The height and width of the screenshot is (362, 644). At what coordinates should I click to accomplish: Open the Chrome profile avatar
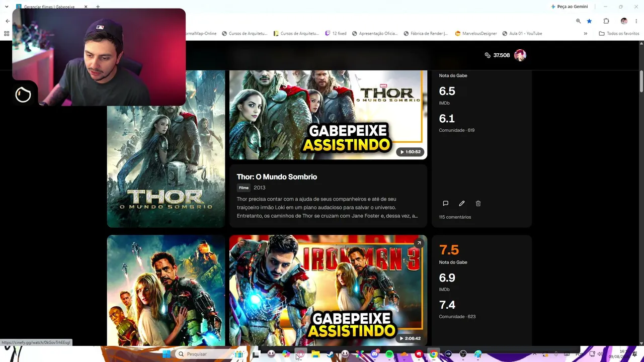tap(624, 21)
